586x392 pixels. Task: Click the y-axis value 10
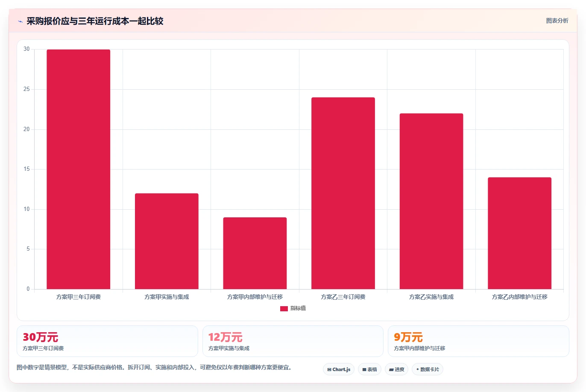[27, 209]
